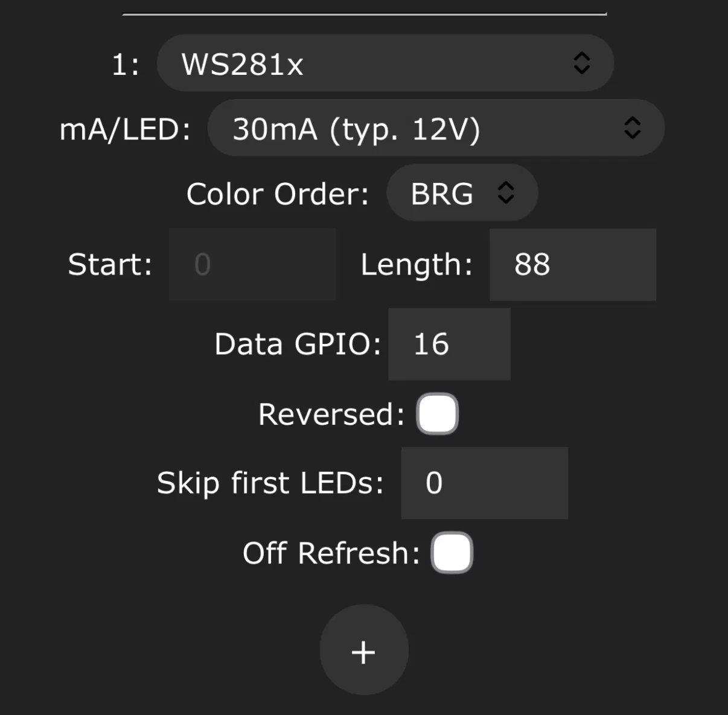
Task: Click the "Color Order:" label
Action: click(x=277, y=194)
